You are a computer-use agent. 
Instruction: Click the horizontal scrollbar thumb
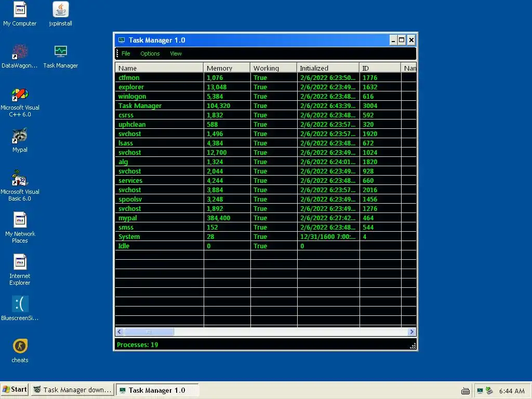click(x=149, y=332)
